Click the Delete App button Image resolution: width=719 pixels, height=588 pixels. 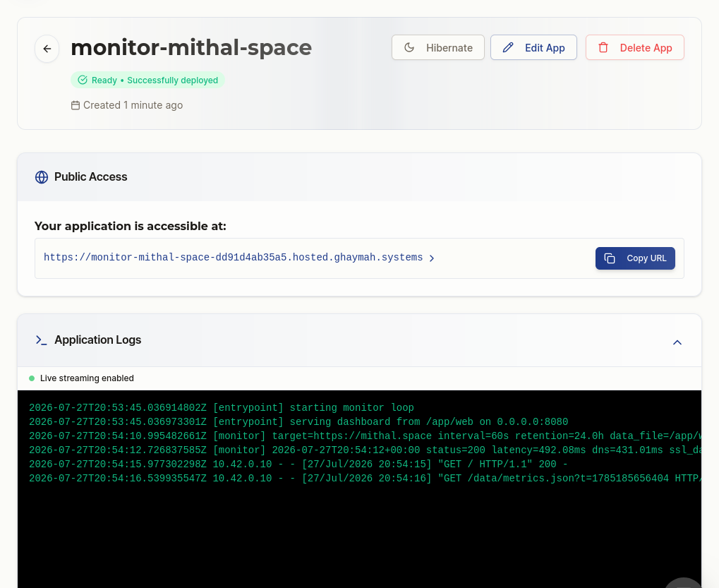634,47
